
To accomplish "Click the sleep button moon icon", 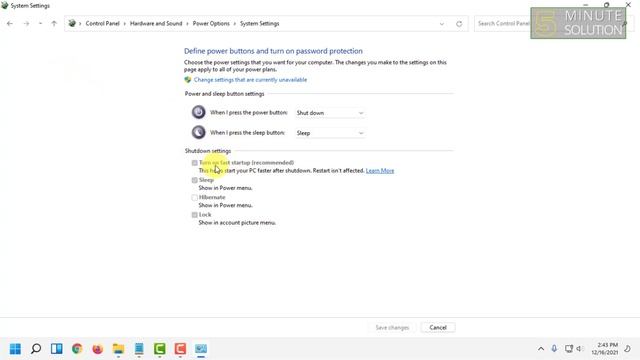I will pos(198,132).
